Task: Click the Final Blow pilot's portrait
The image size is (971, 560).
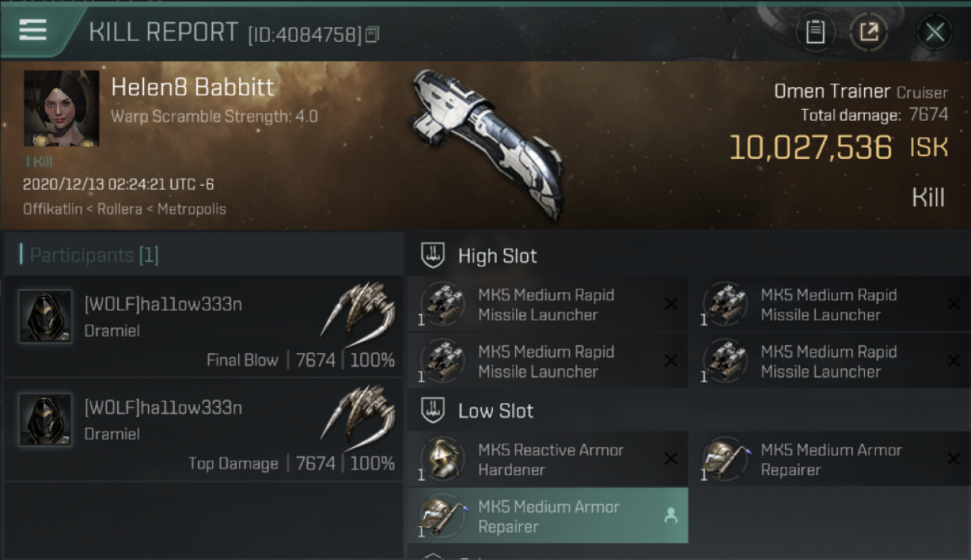Action: point(46,317)
